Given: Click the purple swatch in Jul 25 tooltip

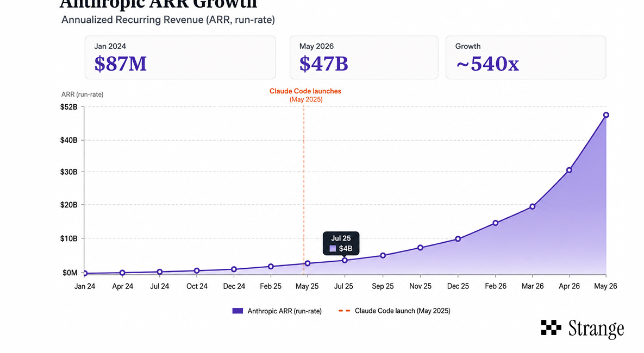Looking at the screenshot, I should pyautogui.click(x=333, y=248).
